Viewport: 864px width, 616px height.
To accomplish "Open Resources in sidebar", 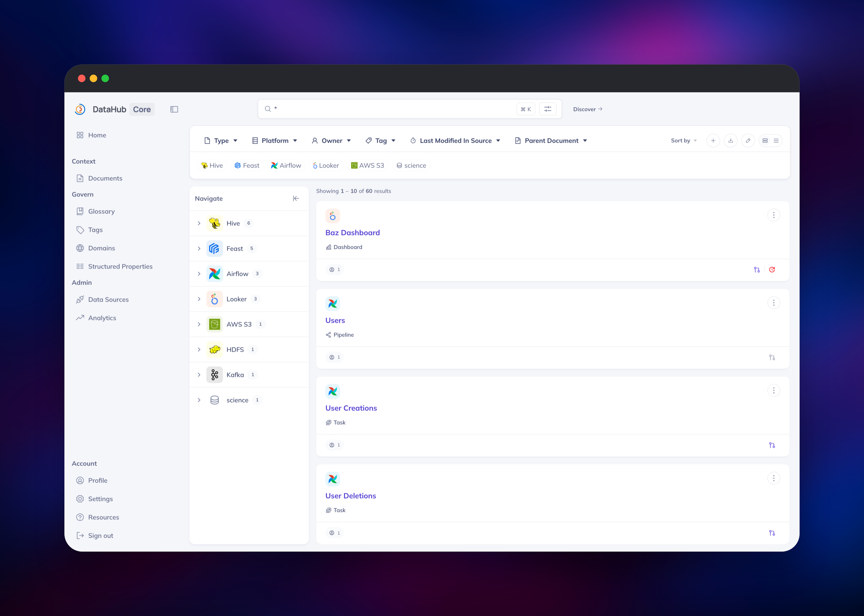I will click(98, 517).
